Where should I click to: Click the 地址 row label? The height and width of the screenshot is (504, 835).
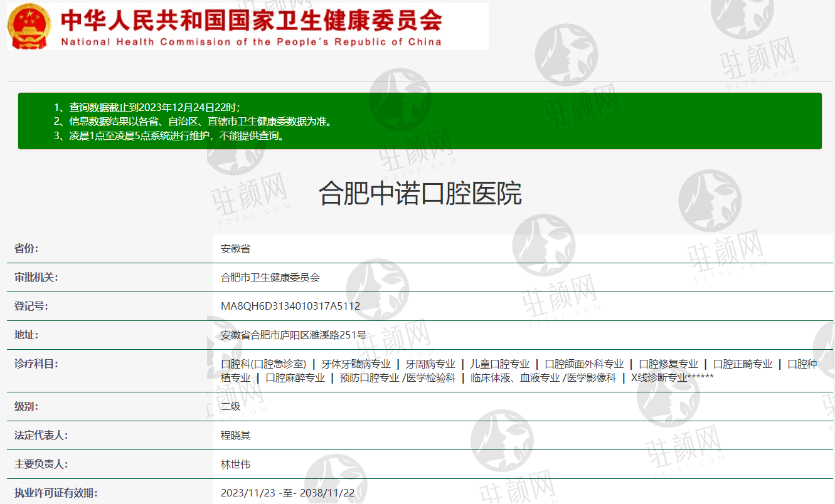pos(26,335)
